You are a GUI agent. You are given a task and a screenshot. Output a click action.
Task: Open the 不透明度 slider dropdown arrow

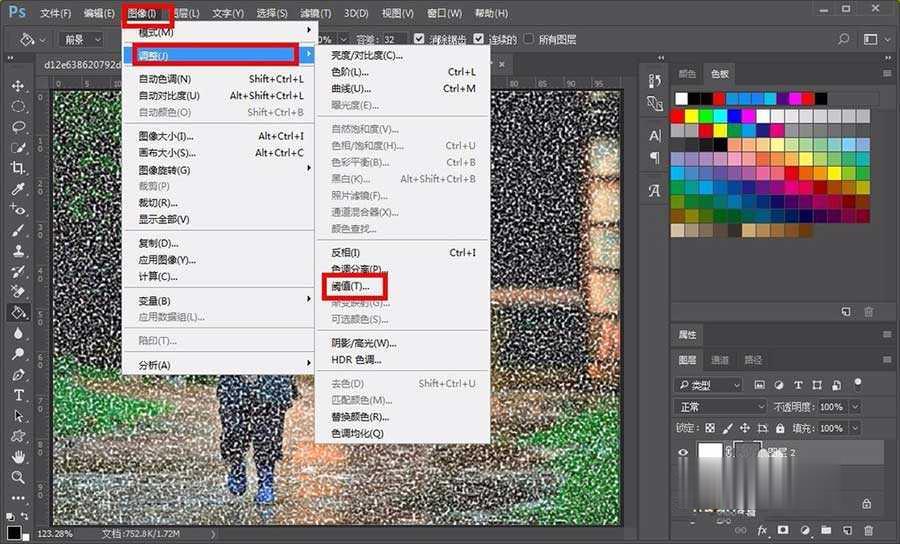click(x=855, y=407)
